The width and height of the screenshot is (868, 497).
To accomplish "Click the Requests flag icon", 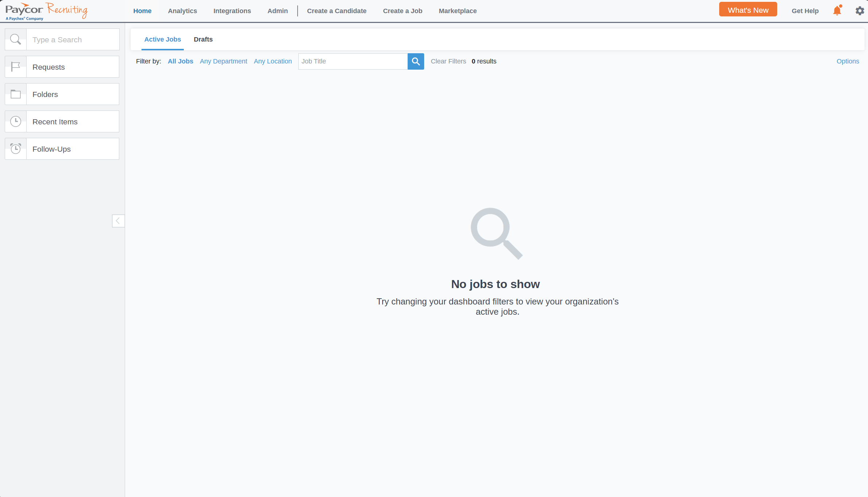I will coord(16,67).
